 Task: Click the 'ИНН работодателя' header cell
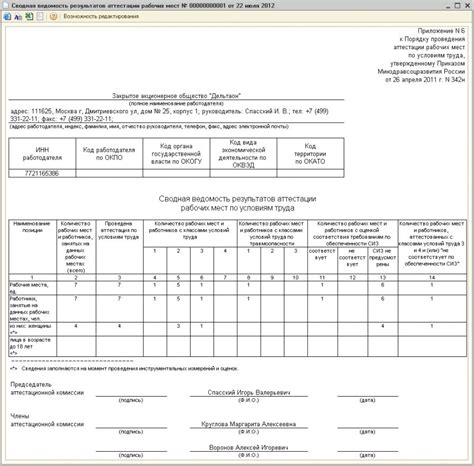coord(42,154)
